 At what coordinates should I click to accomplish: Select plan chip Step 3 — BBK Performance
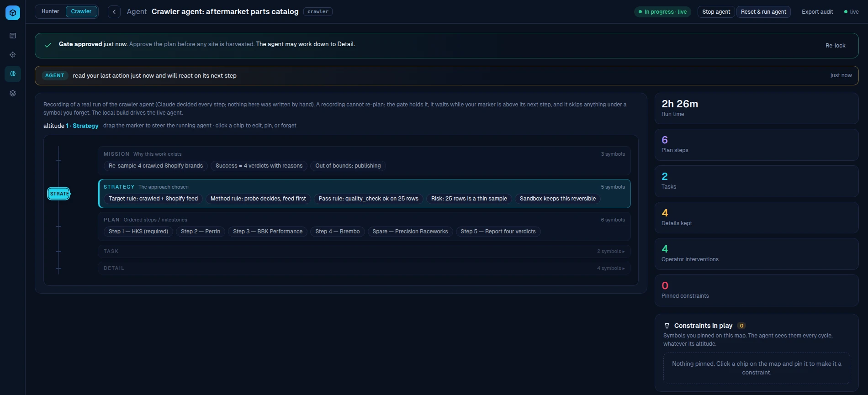(268, 232)
